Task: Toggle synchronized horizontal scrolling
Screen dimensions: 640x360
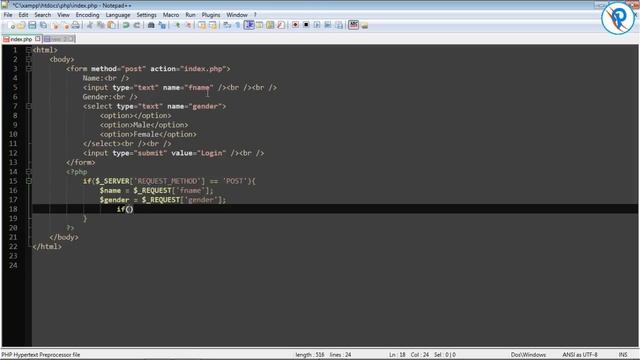Action: (x=213, y=25)
